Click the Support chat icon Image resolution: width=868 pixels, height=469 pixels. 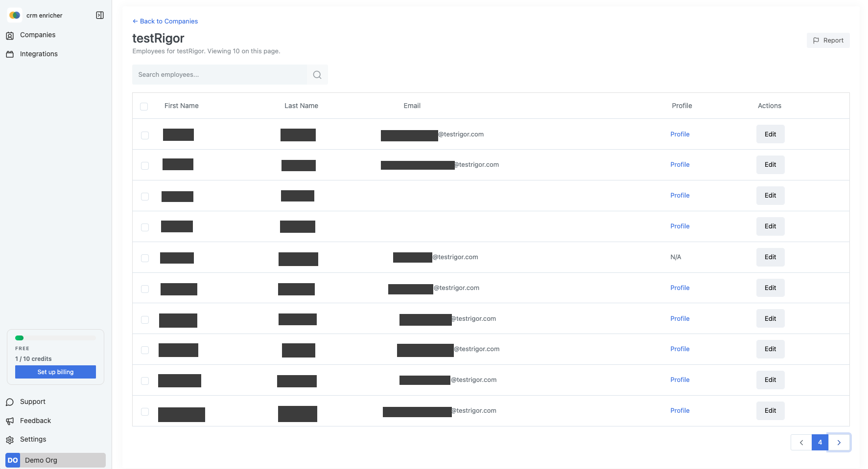pos(10,402)
